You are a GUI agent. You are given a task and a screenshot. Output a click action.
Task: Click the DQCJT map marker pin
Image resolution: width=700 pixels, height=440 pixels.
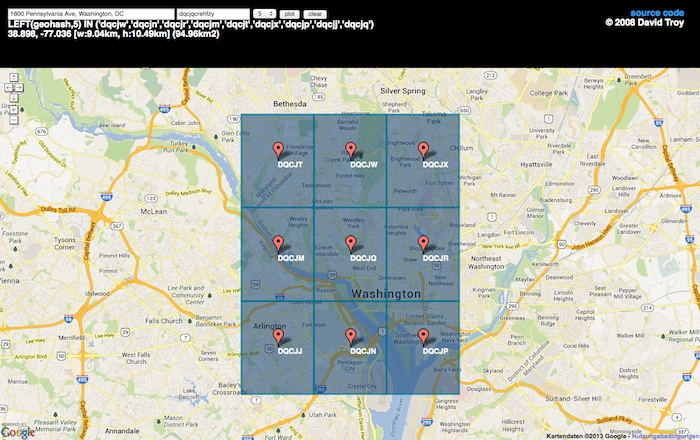pos(278,151)
